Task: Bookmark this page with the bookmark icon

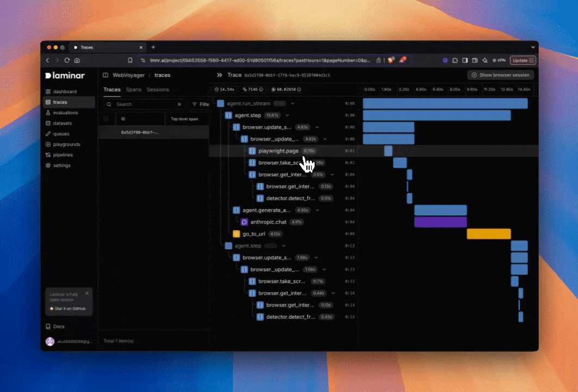Action: click(x=130, y=60)
